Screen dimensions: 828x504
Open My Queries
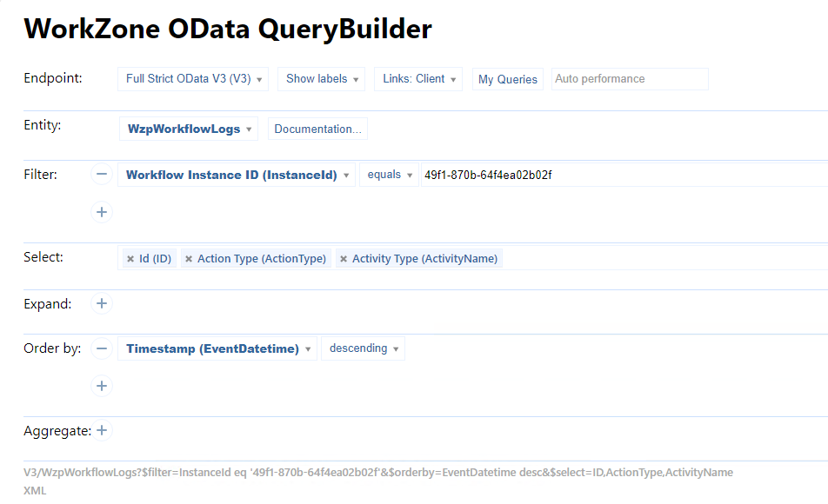[508, 79]
